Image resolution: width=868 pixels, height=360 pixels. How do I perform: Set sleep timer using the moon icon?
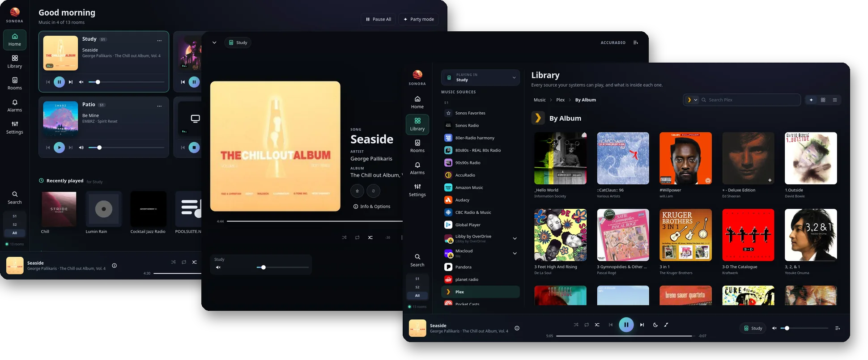pos(655,325)
